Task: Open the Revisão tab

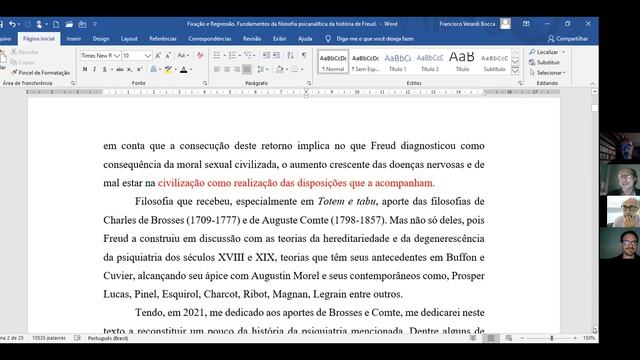Action: coord(252,39)
